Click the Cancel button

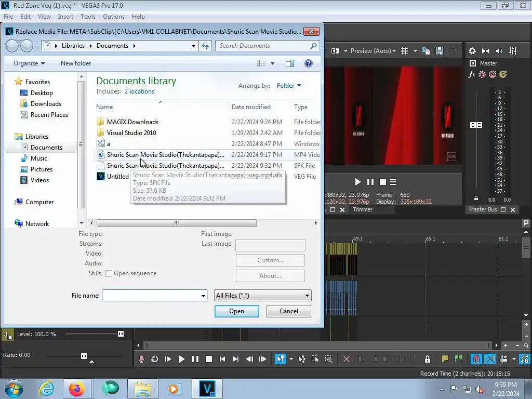click(289, 311)
